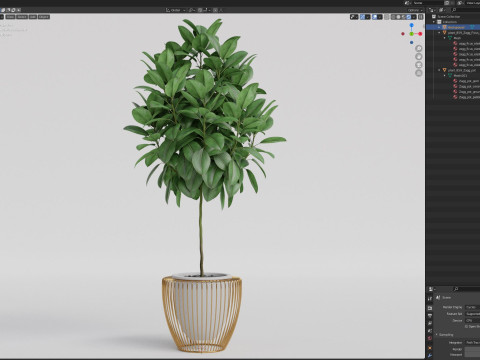This screenshot has width=480, height=360.
Task: Open the World properties tab
Action: [x=430, y=339]
